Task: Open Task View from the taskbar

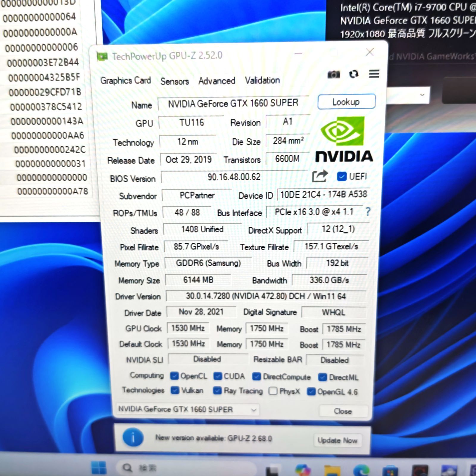Action: tap(272, 471)
